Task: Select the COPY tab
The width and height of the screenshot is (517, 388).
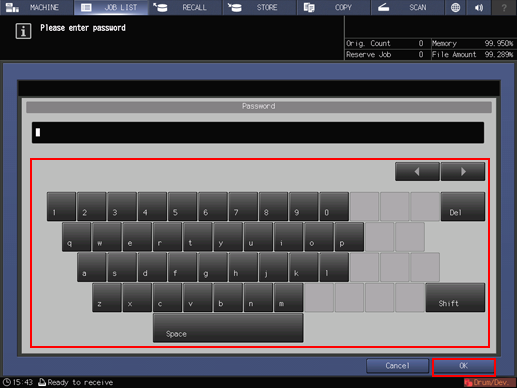Action: click(x=333, y=7)
